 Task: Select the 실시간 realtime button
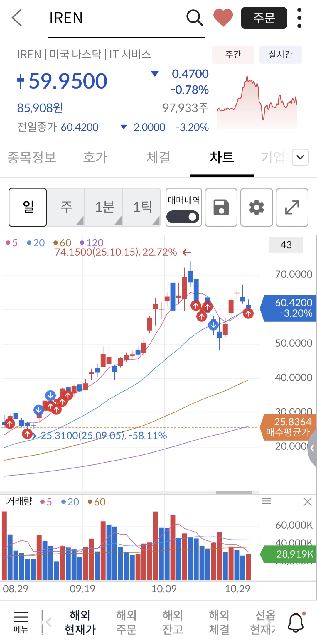coord(280,55)
